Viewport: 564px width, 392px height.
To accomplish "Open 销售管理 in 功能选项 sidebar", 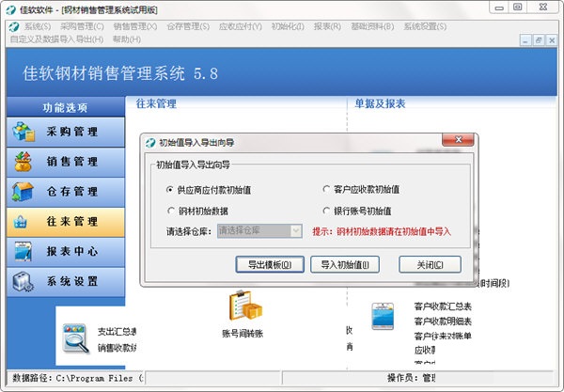I will (66, 162).
